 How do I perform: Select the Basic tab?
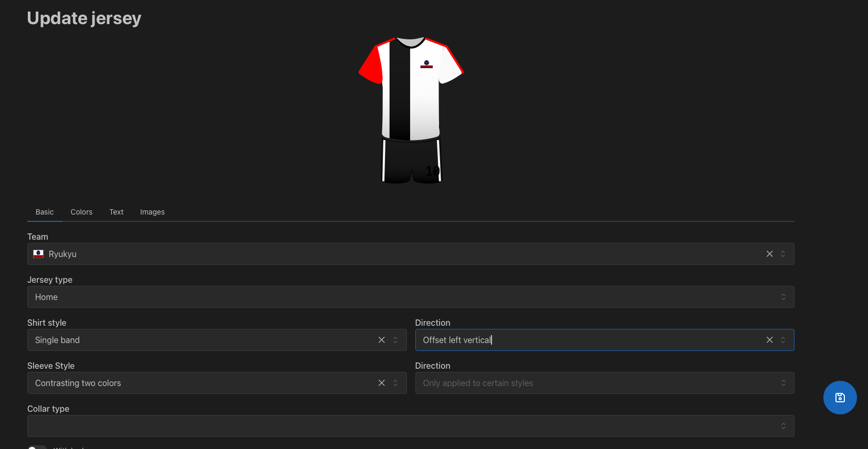tap(45, 212)
